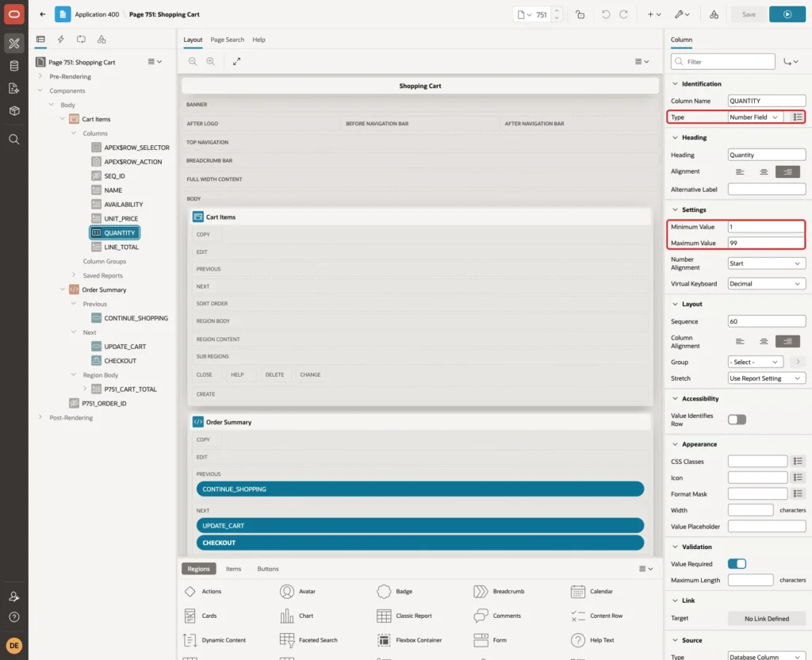This screenshot has height=660, width=812.
Task: Toggle the Value Required switch
Action: click(x=737, y=564)
